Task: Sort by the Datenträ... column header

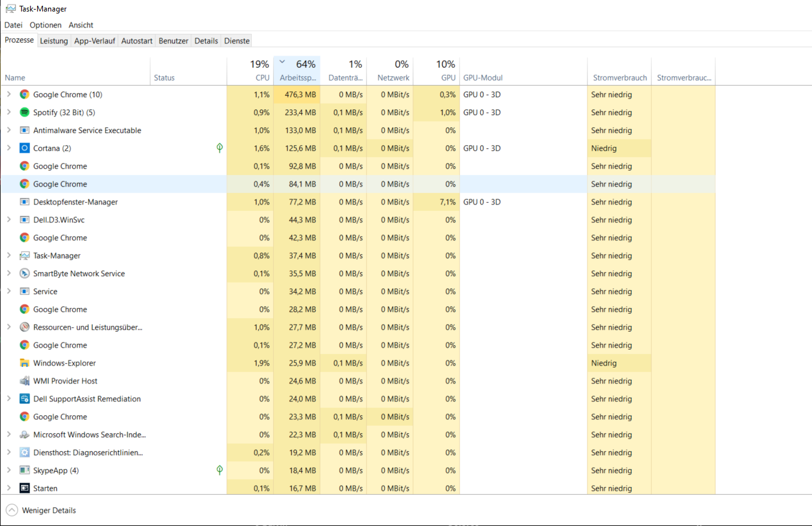Action: 343,70
